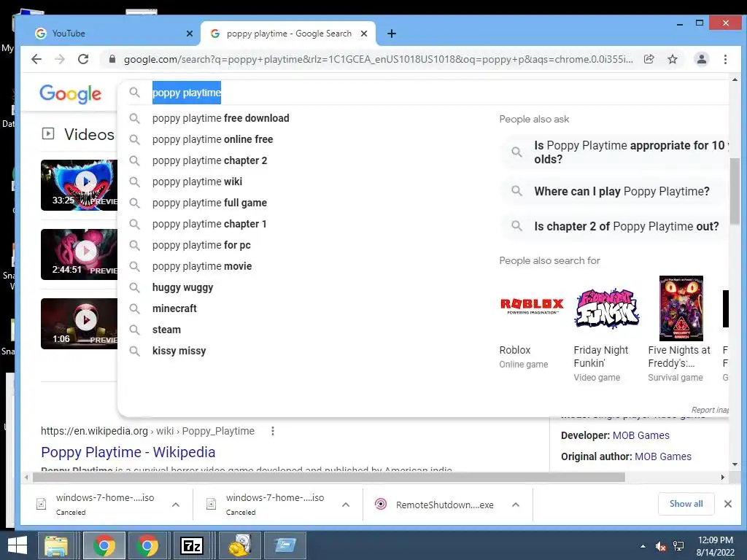The height and width of the screenshot is (560, 747).
Task: Open a new tab with the plus button
Action: click(x=392, y=34)
